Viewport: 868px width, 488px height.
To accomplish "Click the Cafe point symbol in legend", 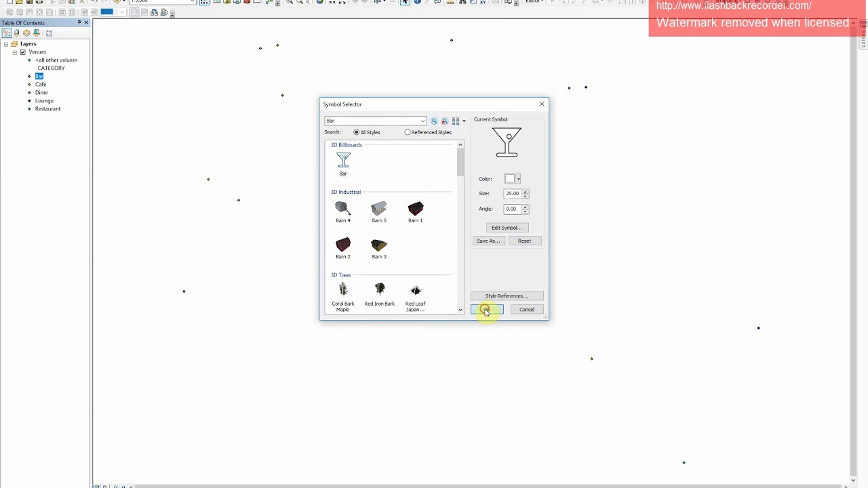I will tap(29, 85).
